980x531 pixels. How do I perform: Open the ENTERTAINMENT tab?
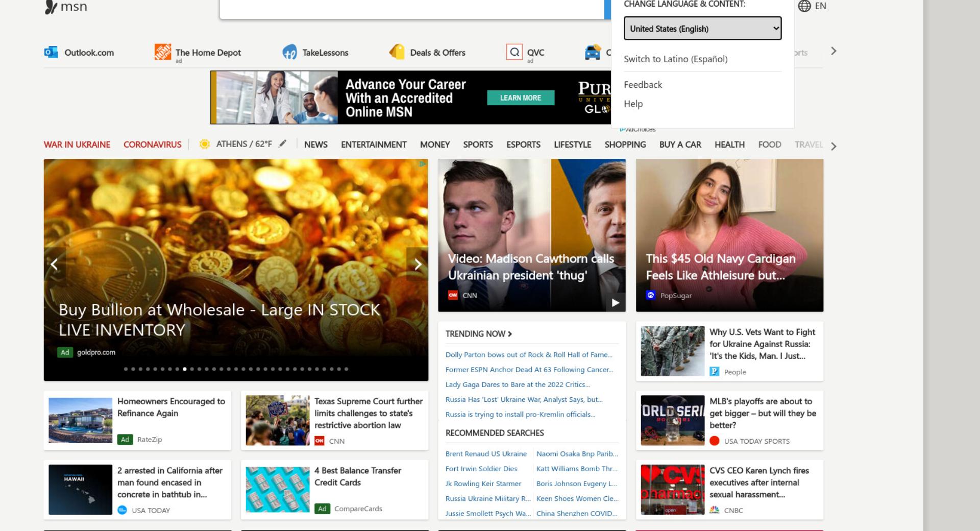[374, 144]
